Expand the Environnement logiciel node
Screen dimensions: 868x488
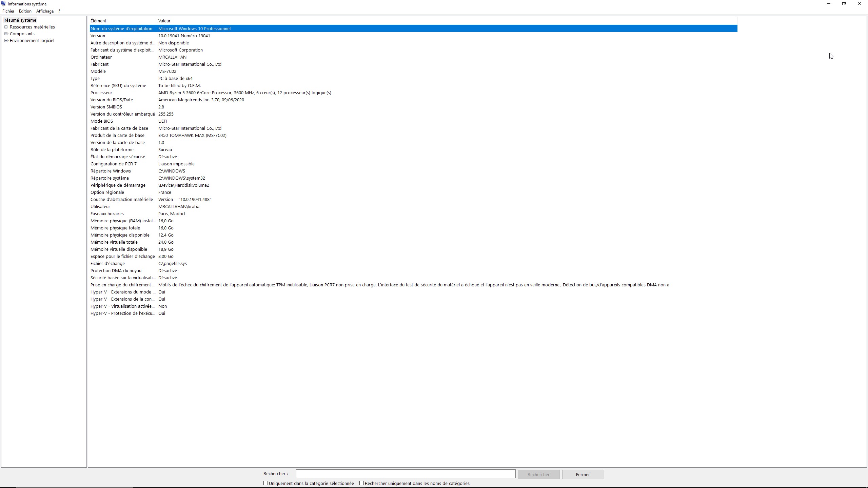[x=6, y=41]
